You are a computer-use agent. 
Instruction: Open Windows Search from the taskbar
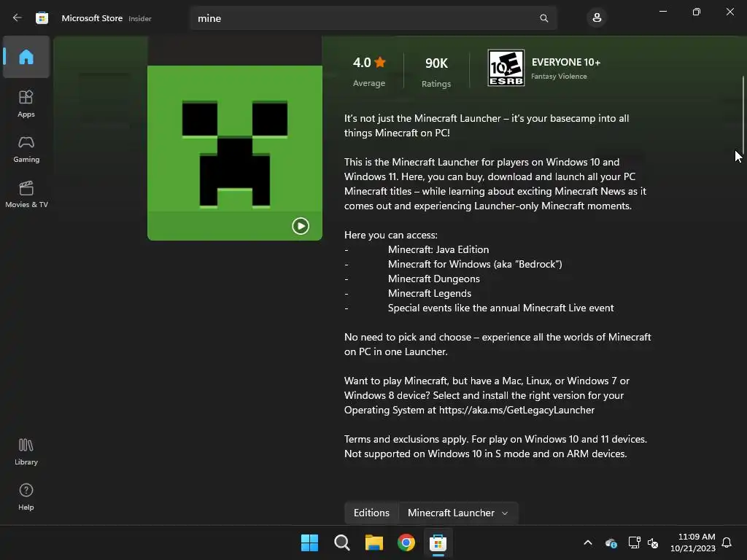[341, 542]
